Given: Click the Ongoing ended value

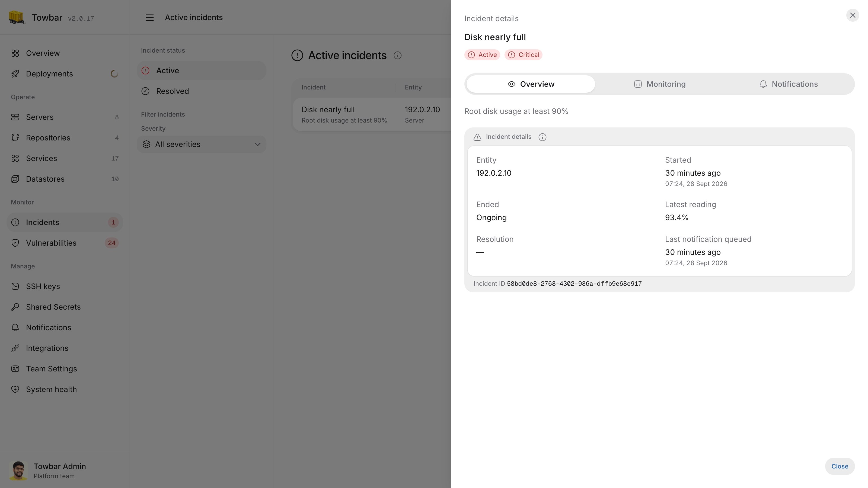Looking at the screenshot, I should [491, 217].
